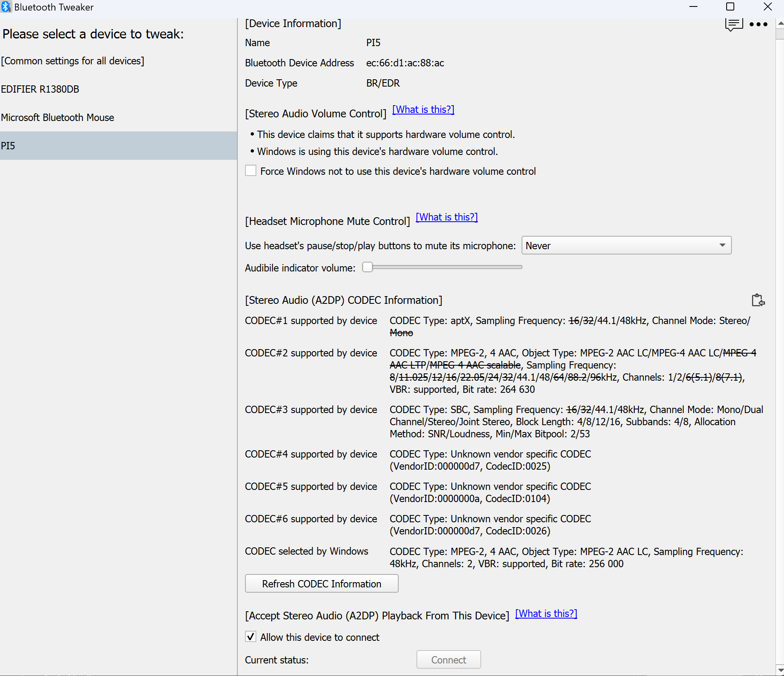Select Microsoft Bluetooth Mouse device
This screenshot has width=784, height=676.
coord(58,117)
